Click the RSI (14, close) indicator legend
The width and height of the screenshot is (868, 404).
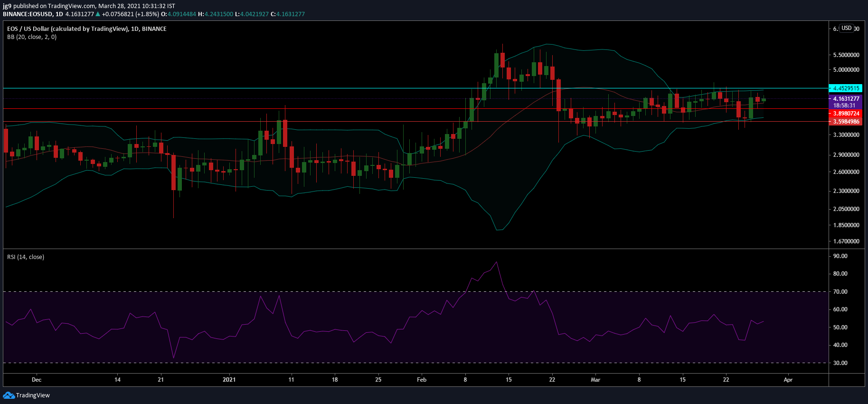tap(26, 257)
